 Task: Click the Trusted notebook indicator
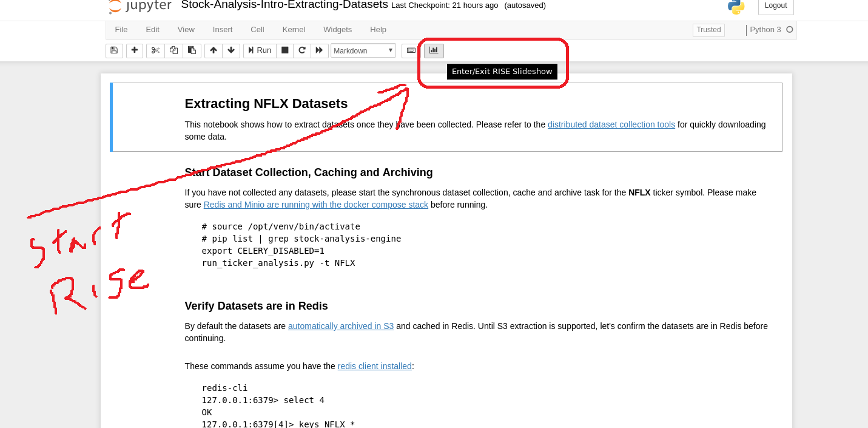pyautogui.click(x=708, y=30)
